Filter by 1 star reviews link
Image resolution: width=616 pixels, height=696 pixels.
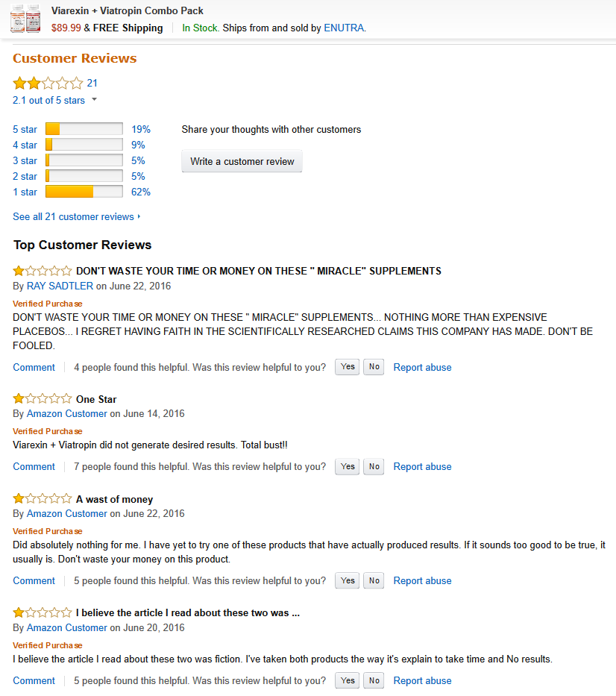(x=25, y=192)
